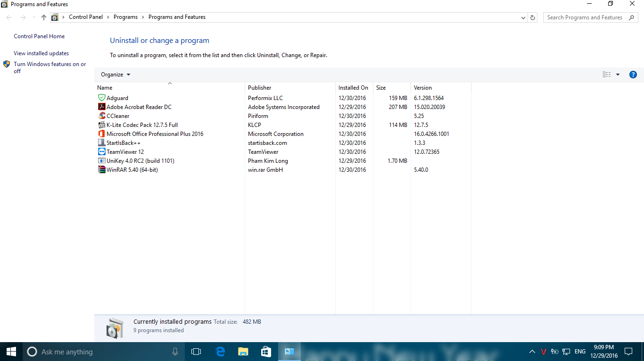Go back with the Back arrow
This screenshot has width=644, height=361.
(x=9, y=17)
